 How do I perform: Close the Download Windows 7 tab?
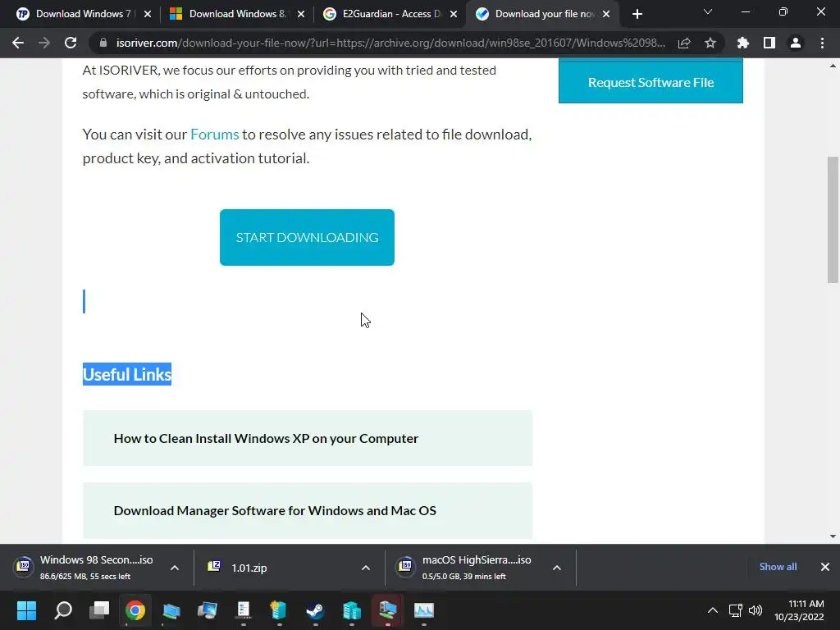tap(148, 15)
